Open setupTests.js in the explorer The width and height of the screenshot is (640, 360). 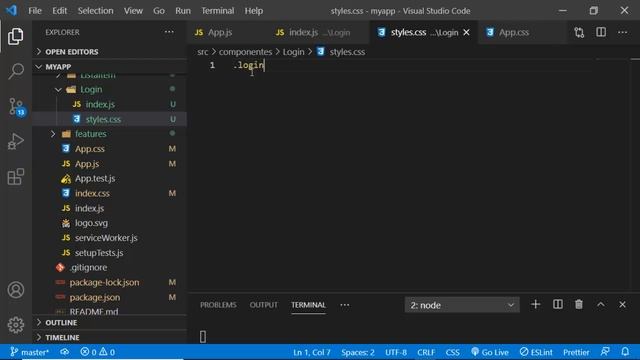pyautogui.click(x=99, y=253)
